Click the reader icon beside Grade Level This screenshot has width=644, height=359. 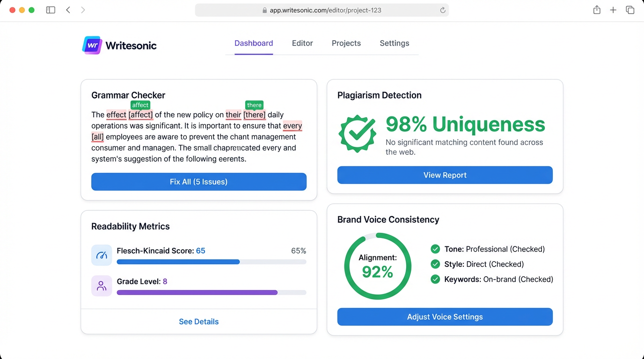pos(102,286)
